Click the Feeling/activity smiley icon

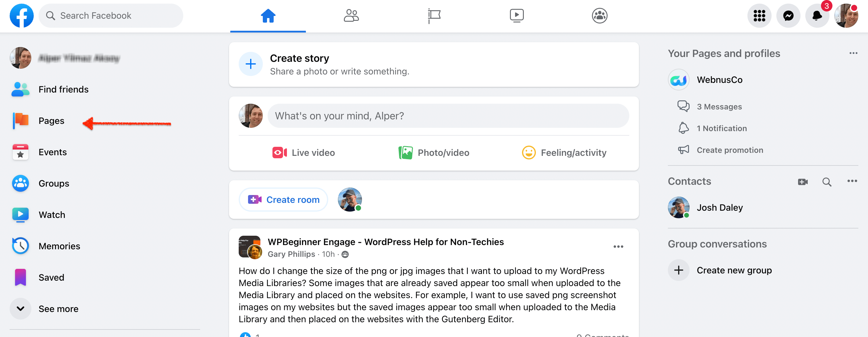(529, 153)
